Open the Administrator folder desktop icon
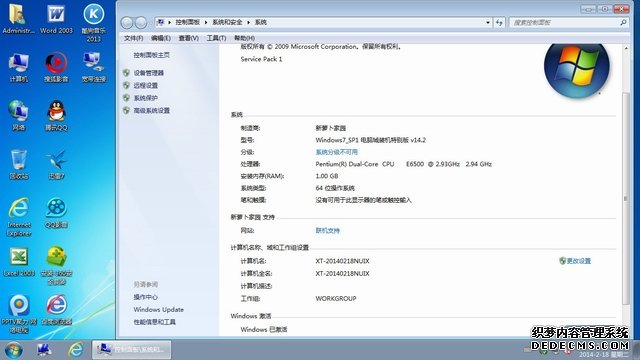Screen dimensions: 640x360 coord(18,19)
